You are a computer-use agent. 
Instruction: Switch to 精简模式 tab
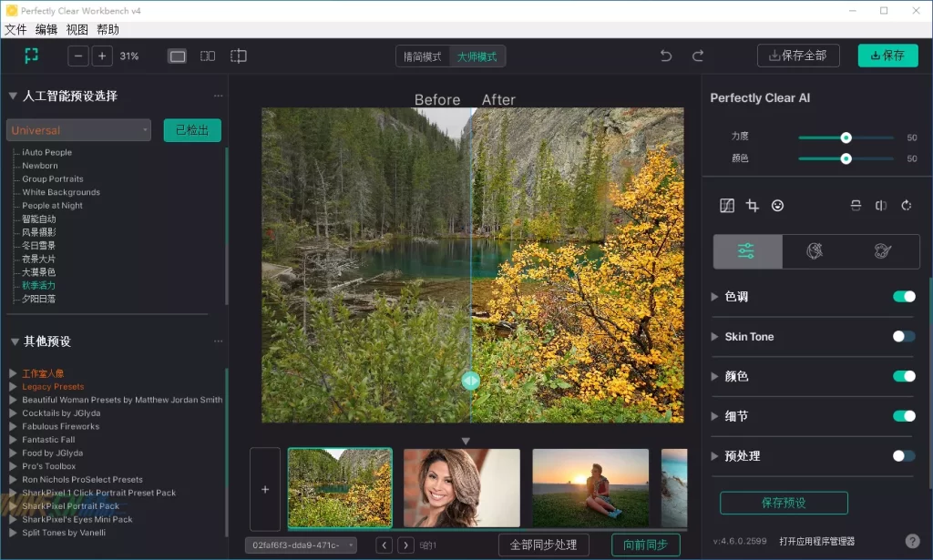coord(423,56)
